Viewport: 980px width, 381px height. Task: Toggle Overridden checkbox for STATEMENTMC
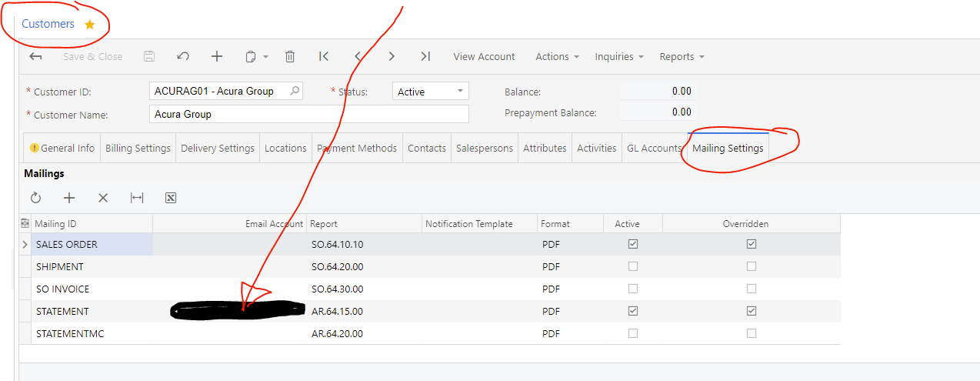752,333
